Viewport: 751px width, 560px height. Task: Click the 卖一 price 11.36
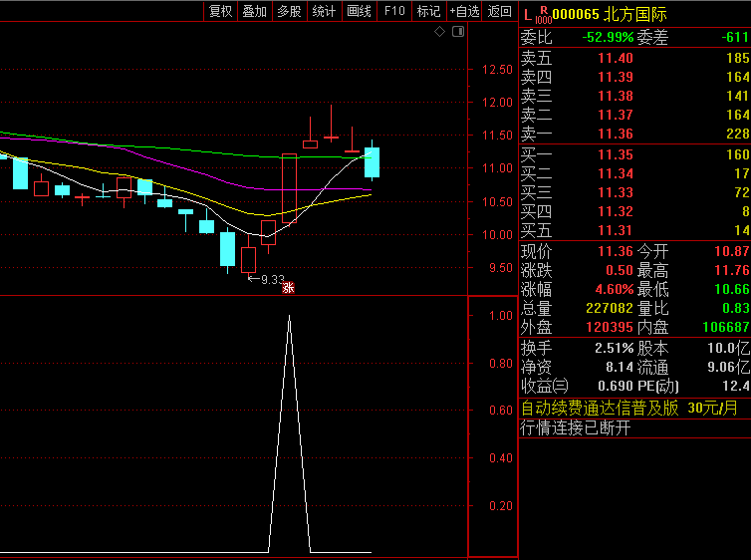click(x=616, y=134)
